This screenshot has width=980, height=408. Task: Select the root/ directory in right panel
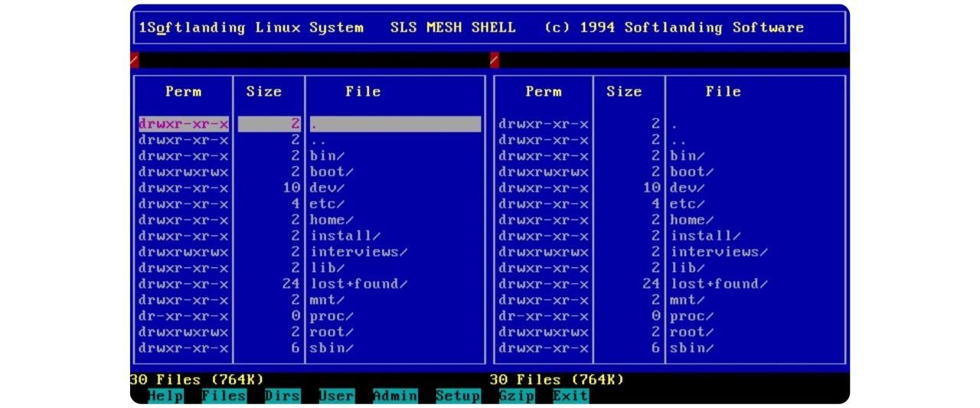(692, 332)
